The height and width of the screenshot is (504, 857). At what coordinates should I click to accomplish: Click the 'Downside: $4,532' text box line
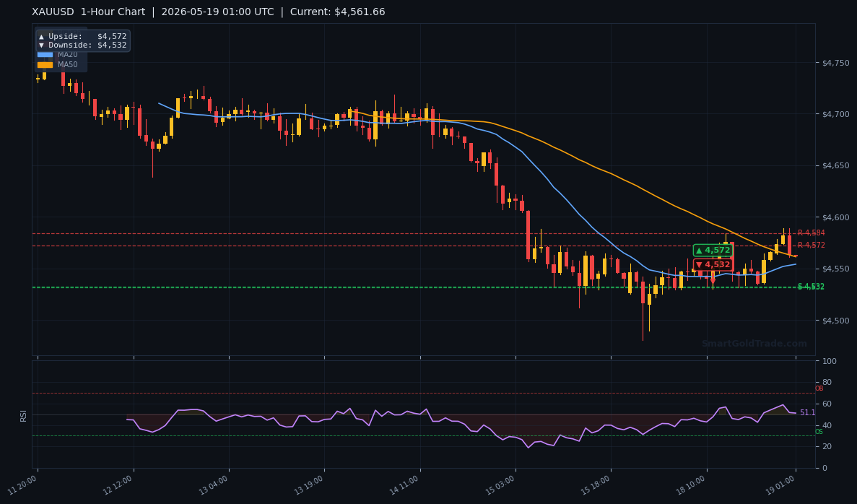coord(82,45)
